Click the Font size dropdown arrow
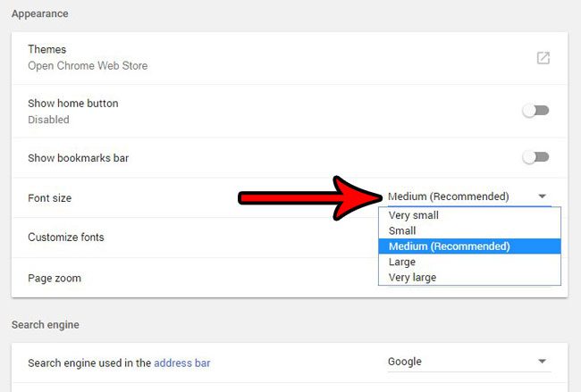The width and height of the screenshot is (581, 392). [x=543, y=196]
